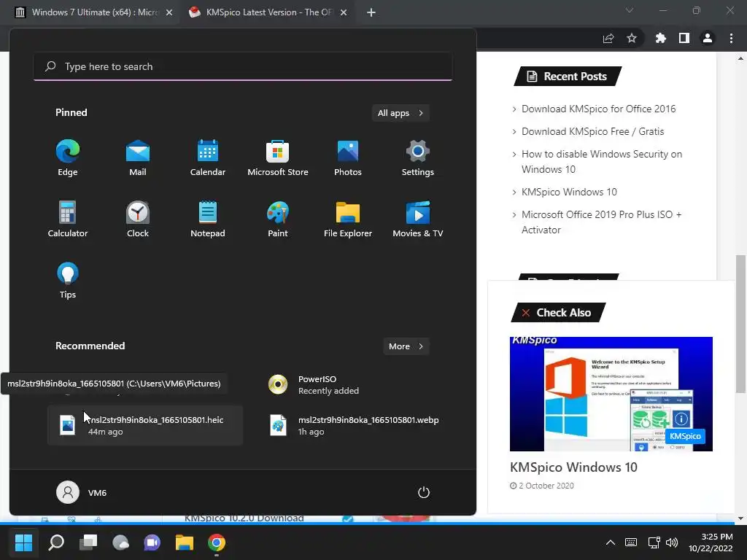The width and height of the screenshot is (747, 560).
Task: Open the touch keyboard tray icon
Action: pos(631,542)
